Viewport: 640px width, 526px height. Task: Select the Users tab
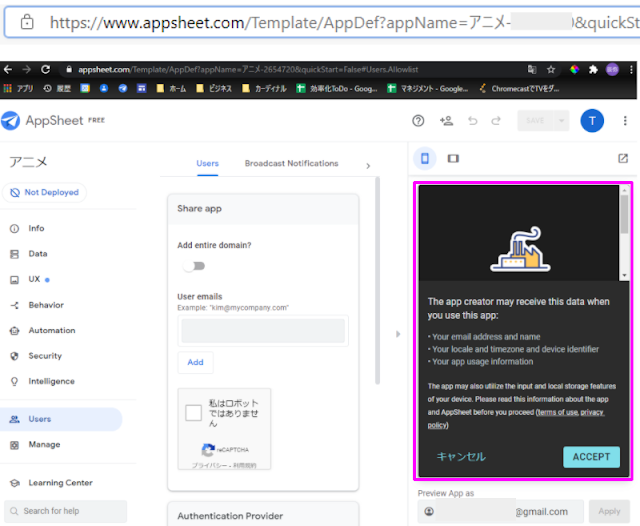click(x=207, y=164)
